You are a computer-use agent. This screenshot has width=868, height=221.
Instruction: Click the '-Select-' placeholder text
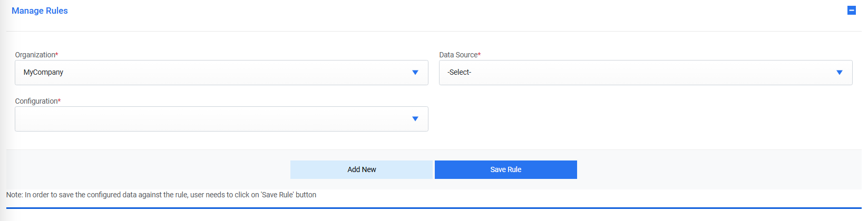coord(459,73)
